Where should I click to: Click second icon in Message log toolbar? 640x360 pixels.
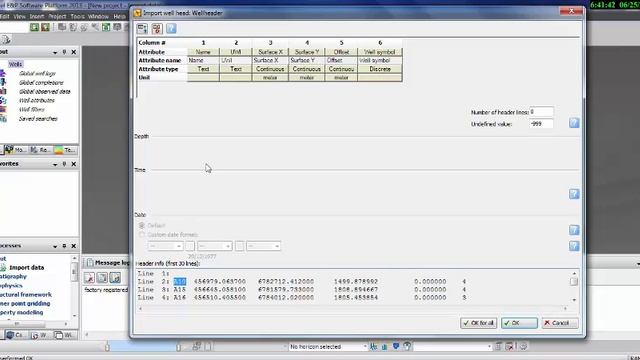[102, 278]
